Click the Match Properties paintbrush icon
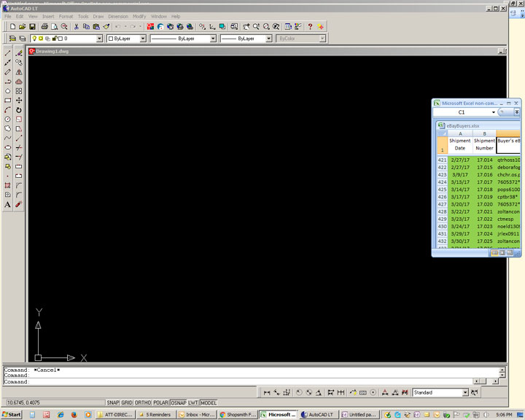The height and width of the screenshot is (420, 525). tap(106, 26)
